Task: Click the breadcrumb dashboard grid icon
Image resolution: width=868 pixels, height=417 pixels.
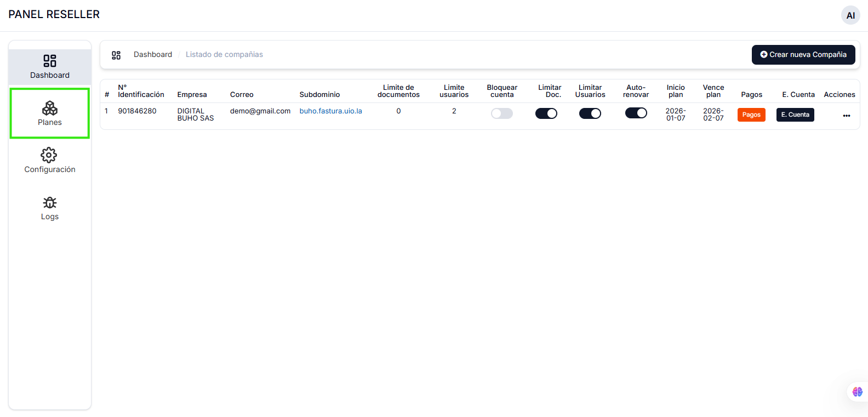Action: pos(116,55)
